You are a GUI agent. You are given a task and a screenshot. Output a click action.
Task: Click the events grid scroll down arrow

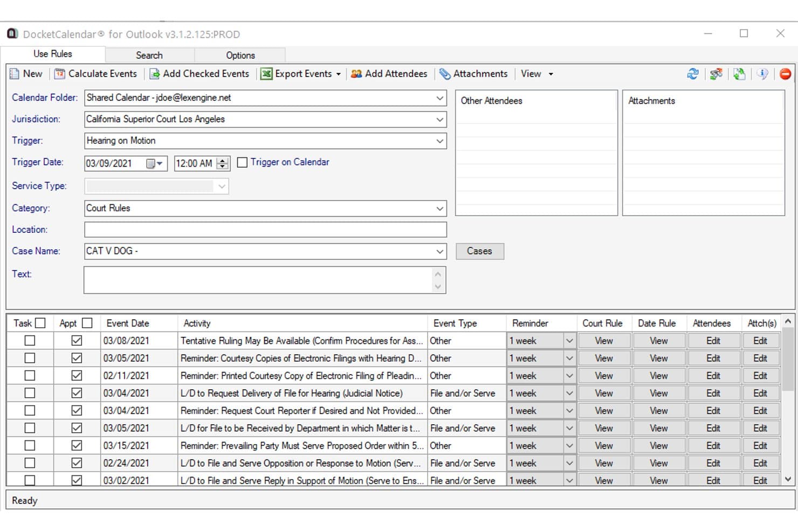click(788, 479)
